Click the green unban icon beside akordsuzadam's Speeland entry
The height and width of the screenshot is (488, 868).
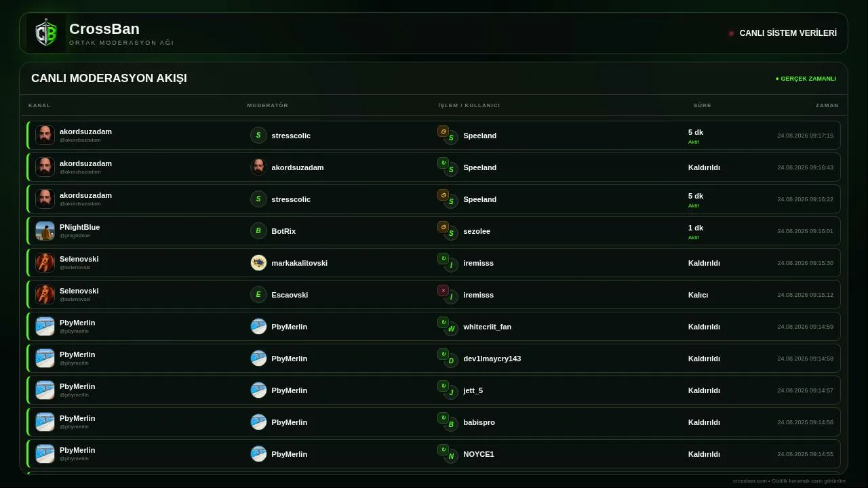443,163
